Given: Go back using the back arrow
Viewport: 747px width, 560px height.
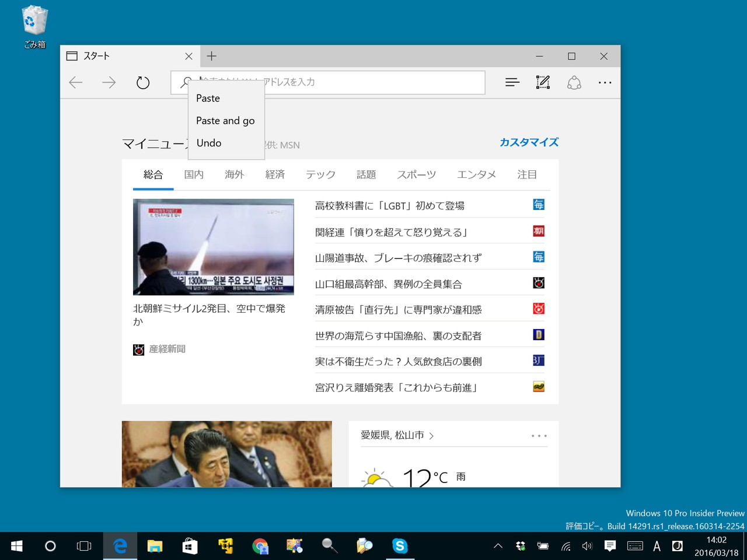Looking at the screenshot, I should click(75, 82).
